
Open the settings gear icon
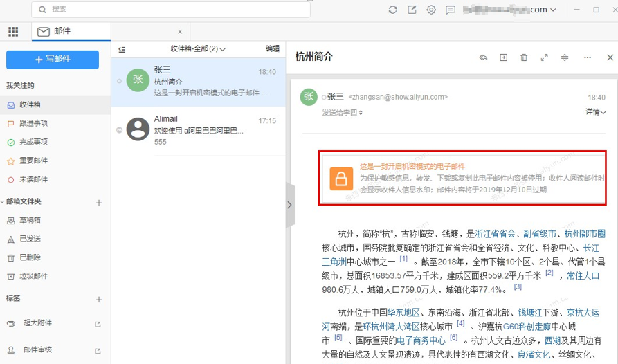tap(431, 10)
